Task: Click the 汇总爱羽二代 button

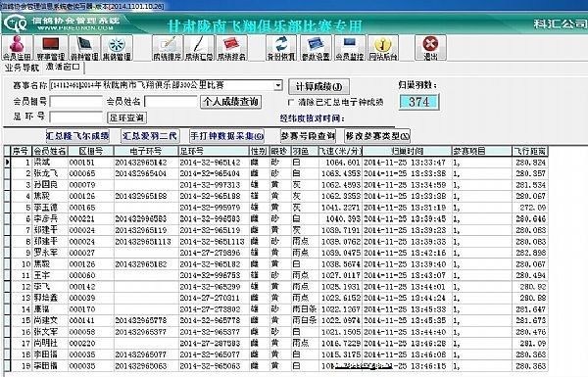Action: pos(150,136)
